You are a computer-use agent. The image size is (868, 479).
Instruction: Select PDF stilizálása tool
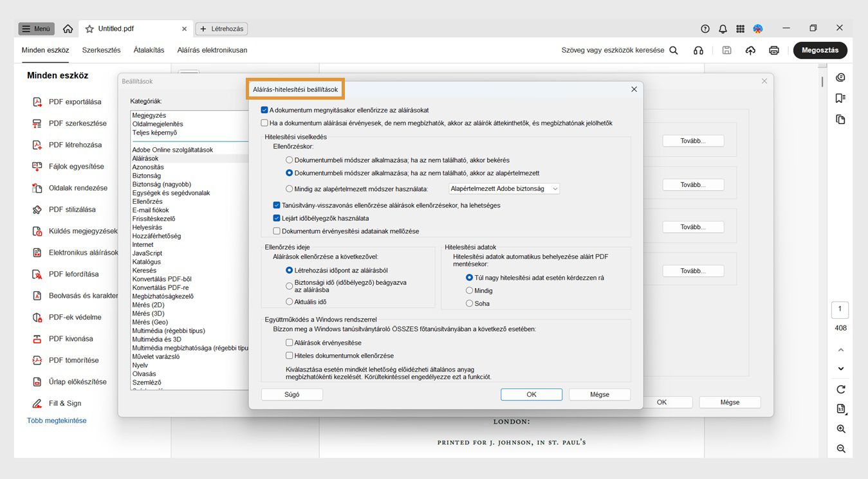[64, 210]
